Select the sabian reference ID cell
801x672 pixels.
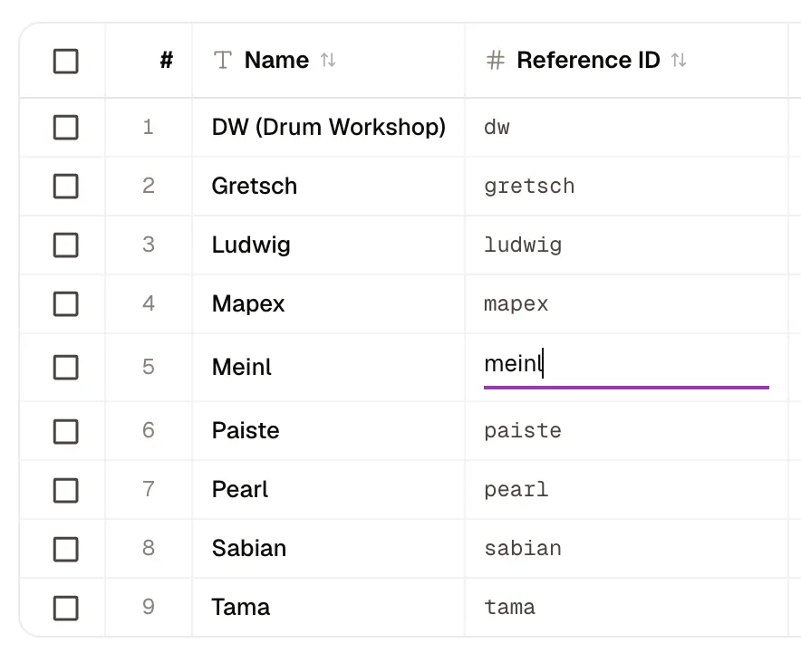click(626, 549)
